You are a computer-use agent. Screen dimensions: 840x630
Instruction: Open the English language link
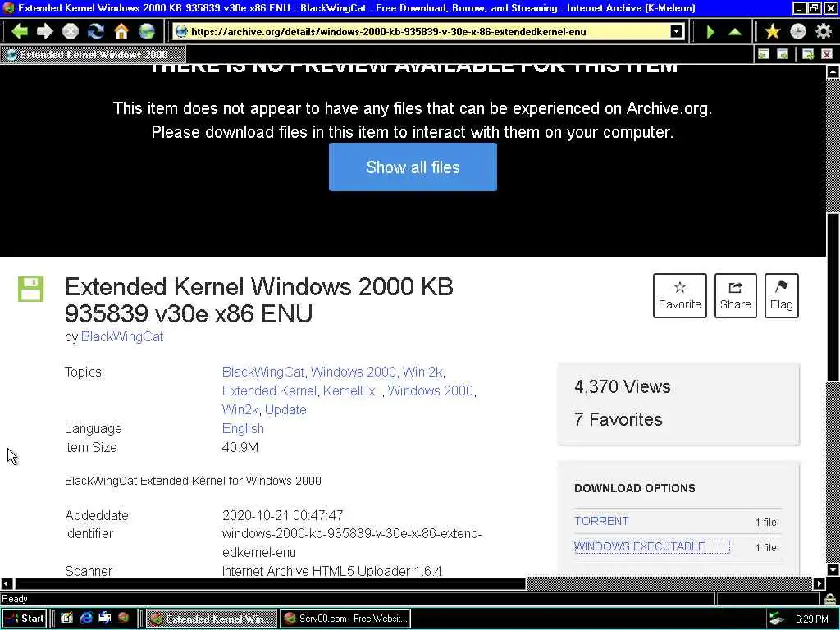point(243,428)
